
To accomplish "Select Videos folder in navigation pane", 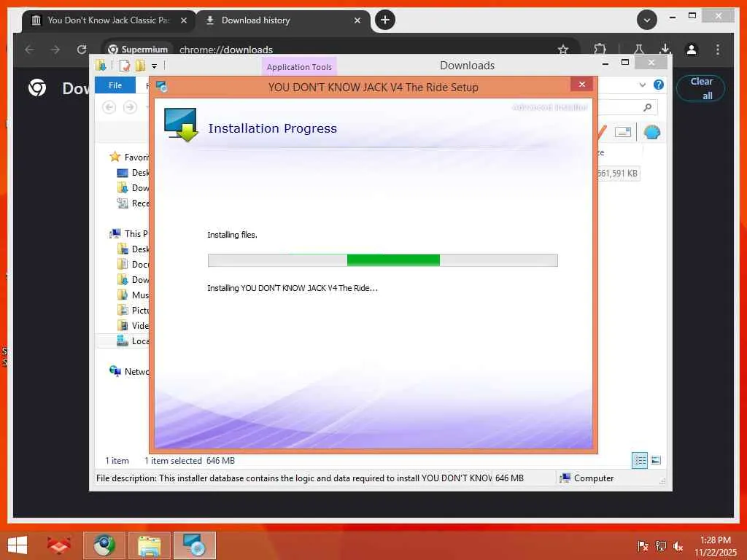I will (133, 325).
